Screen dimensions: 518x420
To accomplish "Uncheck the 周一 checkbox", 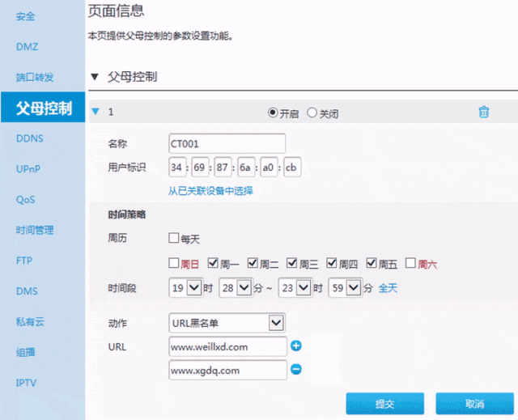I will click(x=213, y=263).
